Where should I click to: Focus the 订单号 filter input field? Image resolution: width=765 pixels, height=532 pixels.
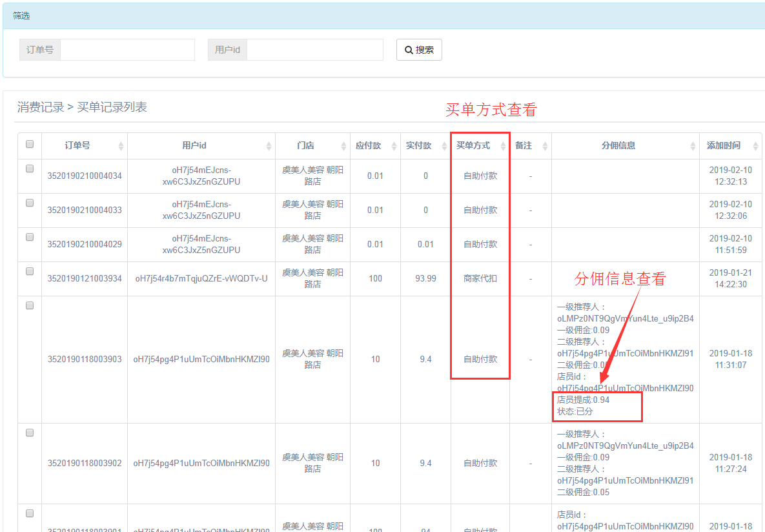(127, 50)
